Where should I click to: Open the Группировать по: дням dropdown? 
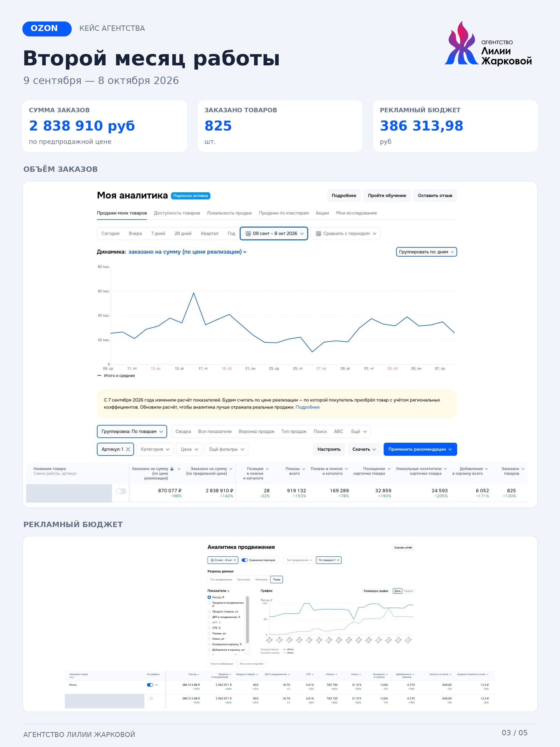tap(426, 252)
